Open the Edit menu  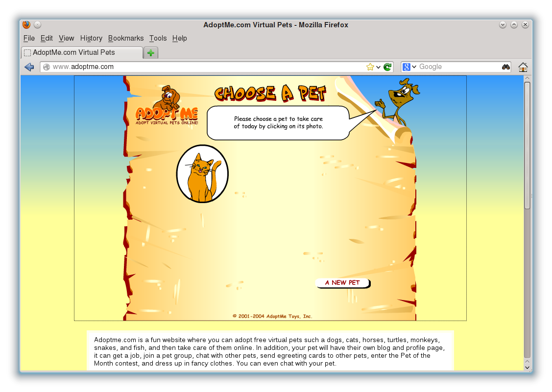tap(47, 38)
